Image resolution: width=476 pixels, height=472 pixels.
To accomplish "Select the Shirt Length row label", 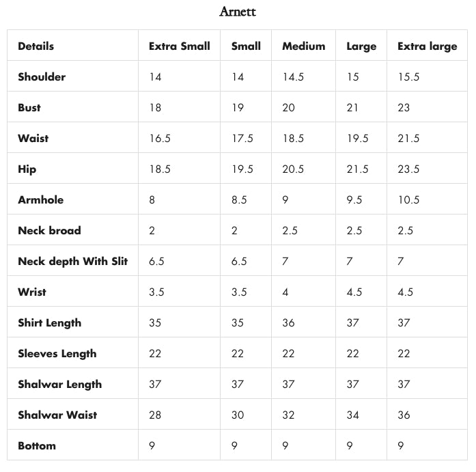I will point(49,323).
